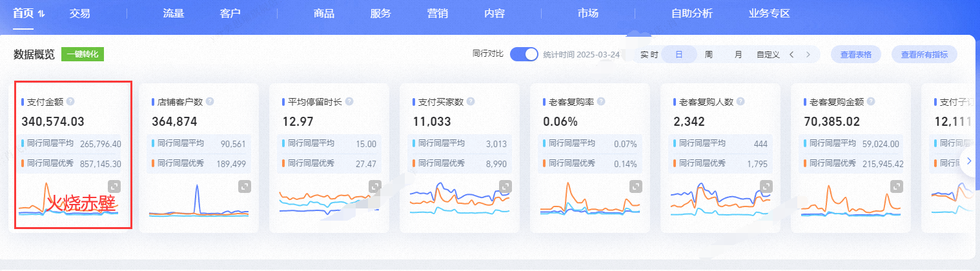Expand the 支付买家数 trend chart
The image size is (980, 271).
point(505,186)
